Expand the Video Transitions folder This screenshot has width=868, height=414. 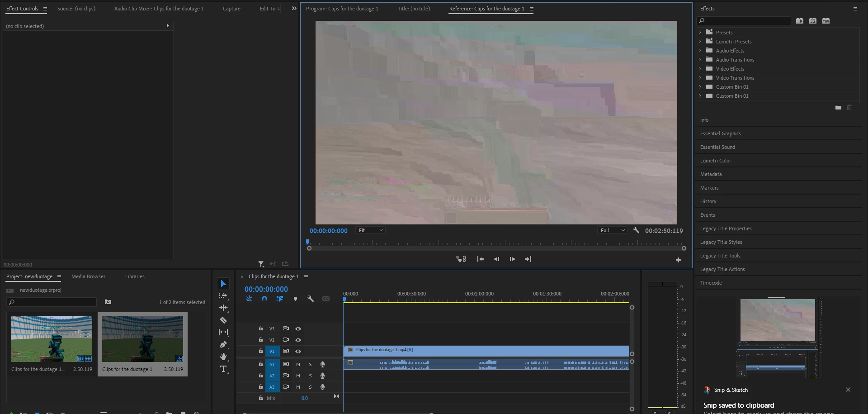tap(700, 78)
